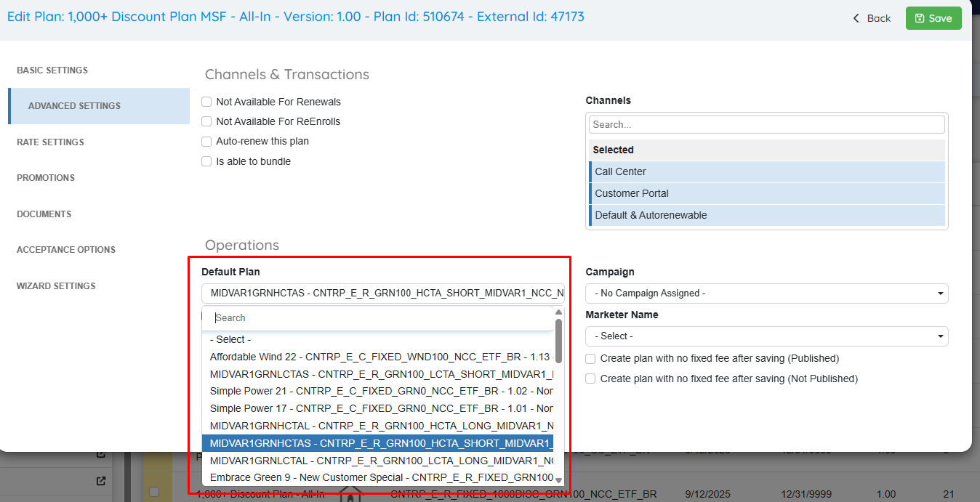This screenshot has height=502, width=980.
Task: Collapse the Default Plan dropdown field
Action: point(382,293)
